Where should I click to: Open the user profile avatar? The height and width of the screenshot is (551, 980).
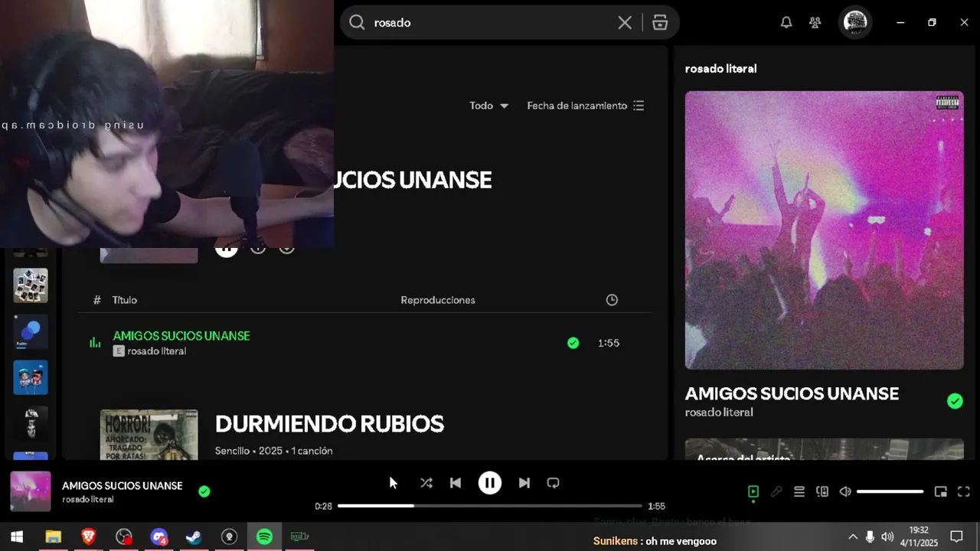855,22
